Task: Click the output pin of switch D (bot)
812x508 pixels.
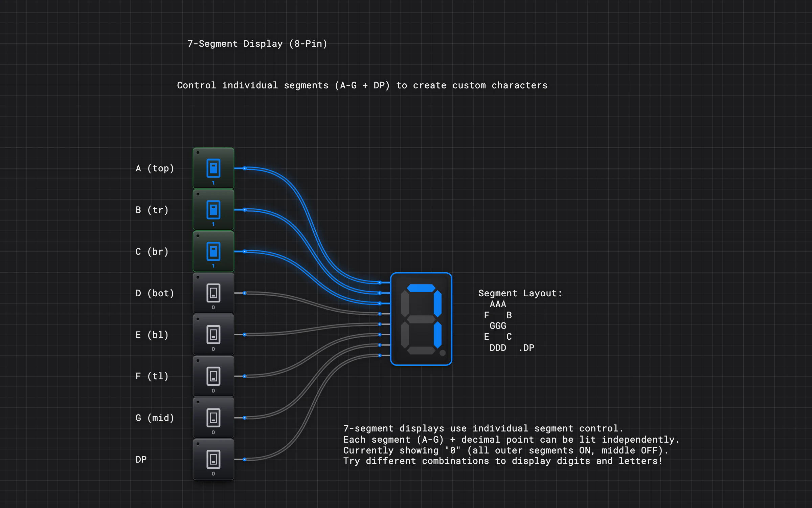Action: (245, 293)
